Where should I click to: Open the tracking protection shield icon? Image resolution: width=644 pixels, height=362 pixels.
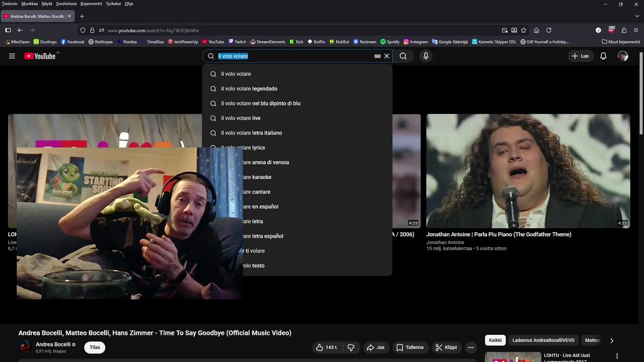click(83, 30)
